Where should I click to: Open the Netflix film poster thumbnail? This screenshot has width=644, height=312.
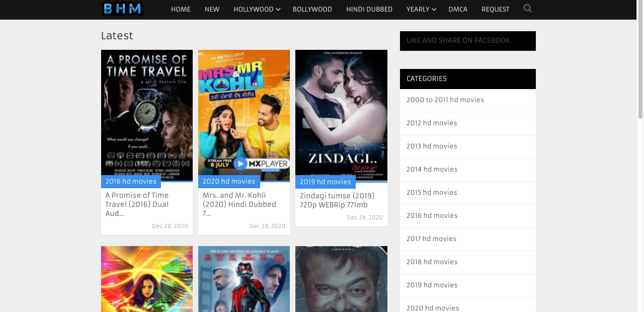(x=341, y=279)
